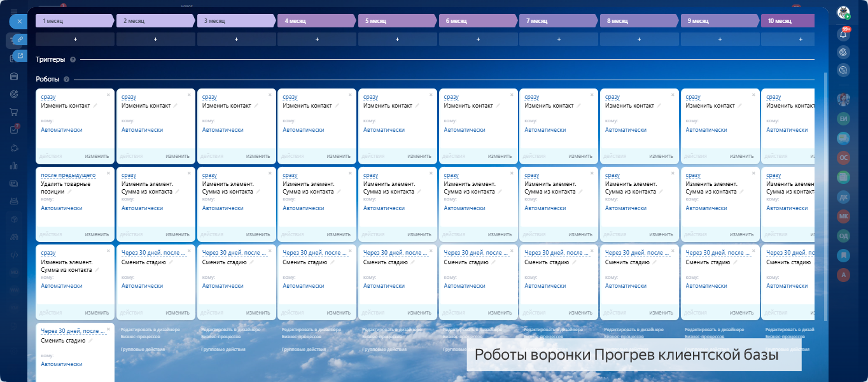868x382 pixels.
Task: Click изменить on Сменить стадию in 4 месяц
Action: click(339, 313)
